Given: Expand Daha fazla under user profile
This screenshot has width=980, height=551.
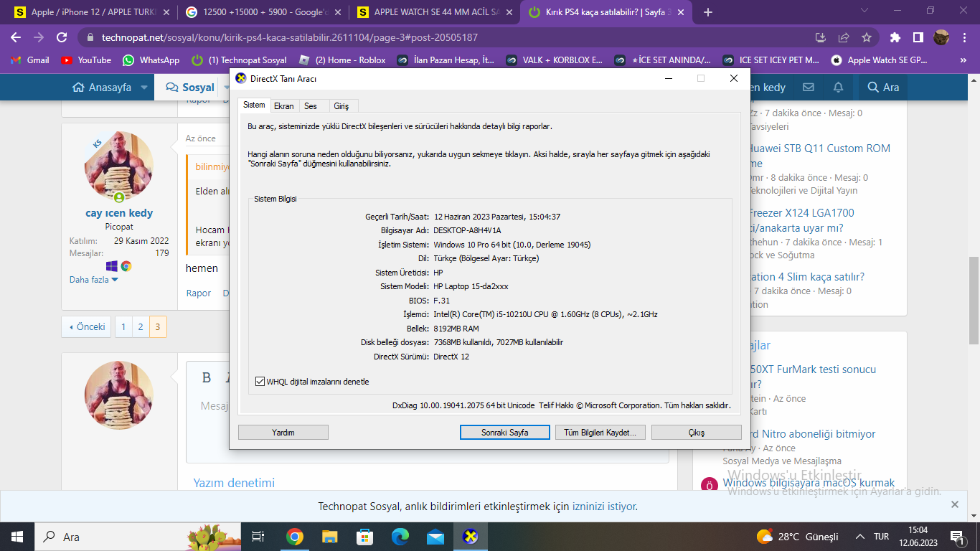Looking at the screenshot, I should 94,280.
